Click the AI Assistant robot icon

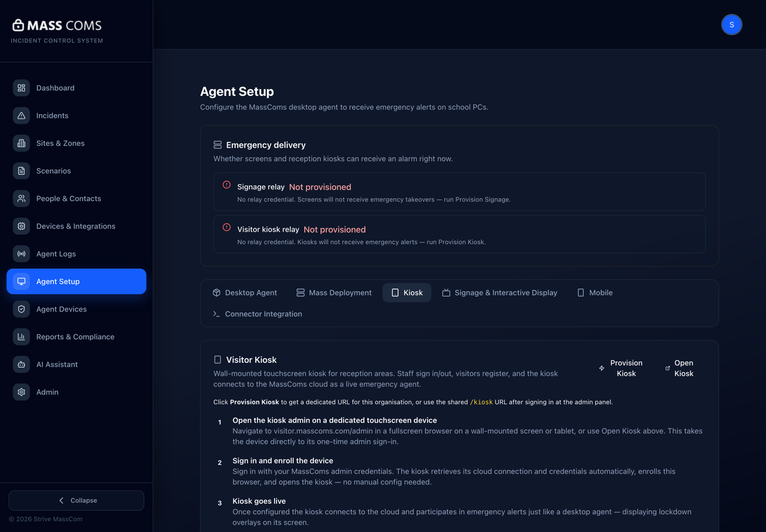(21, 364)
